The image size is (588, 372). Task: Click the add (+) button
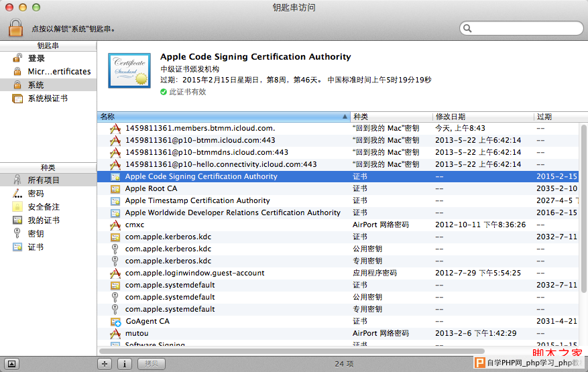pos(105,364)
